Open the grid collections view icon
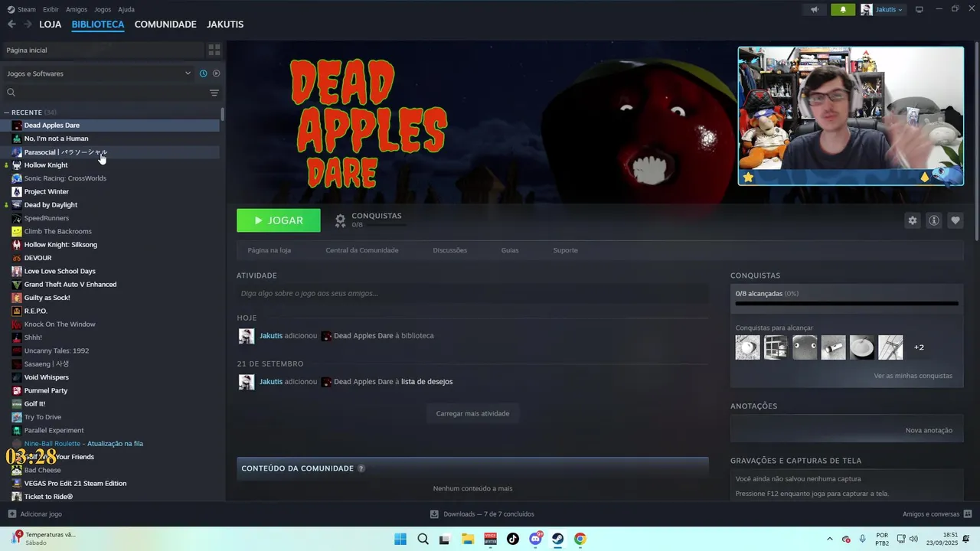Screen dimensions: 980x551 click(214, 50)
